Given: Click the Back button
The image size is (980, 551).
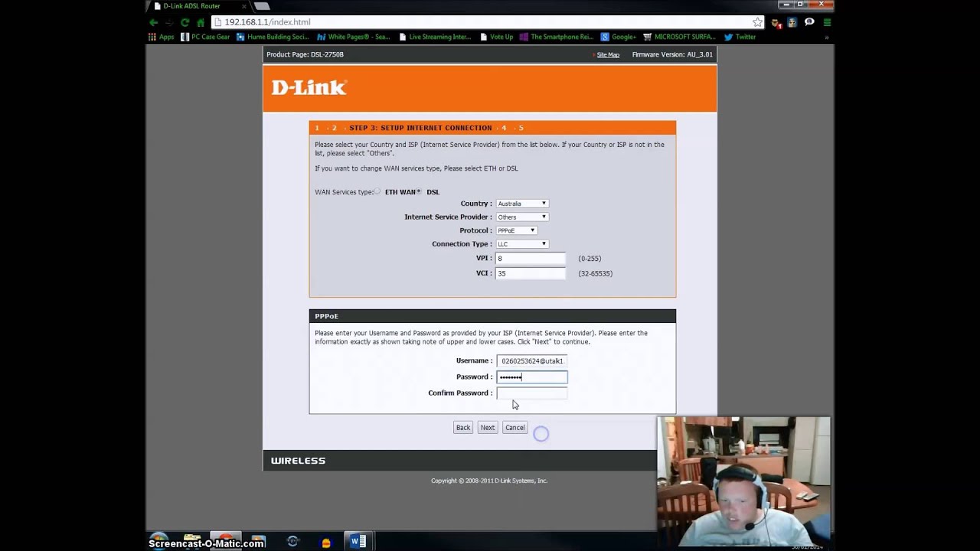Looking at the screenshot, I should tap(463, 428).
